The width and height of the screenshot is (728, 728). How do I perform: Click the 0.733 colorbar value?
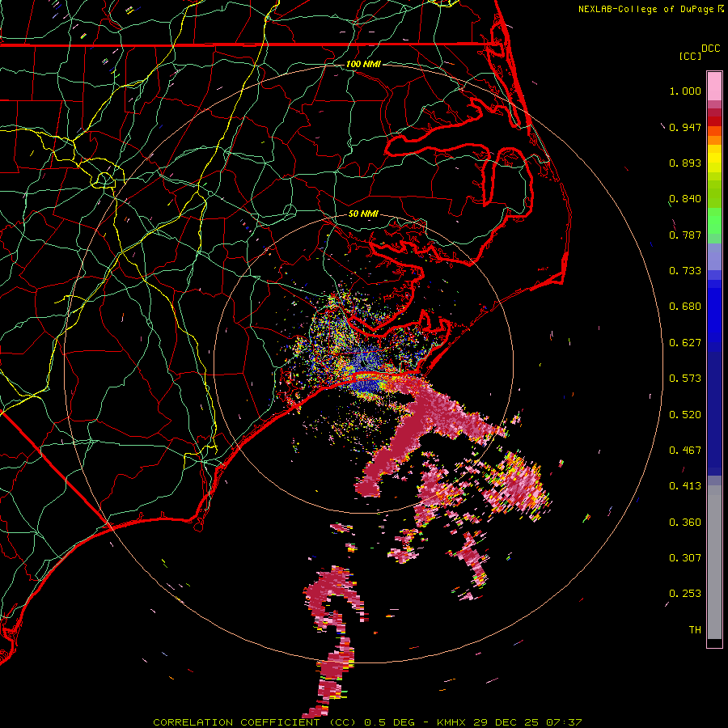click(685, 271)
